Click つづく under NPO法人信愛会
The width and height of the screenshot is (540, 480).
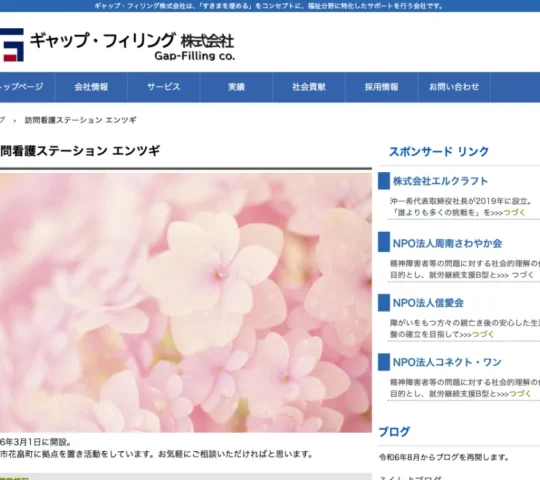click(483, 334)
